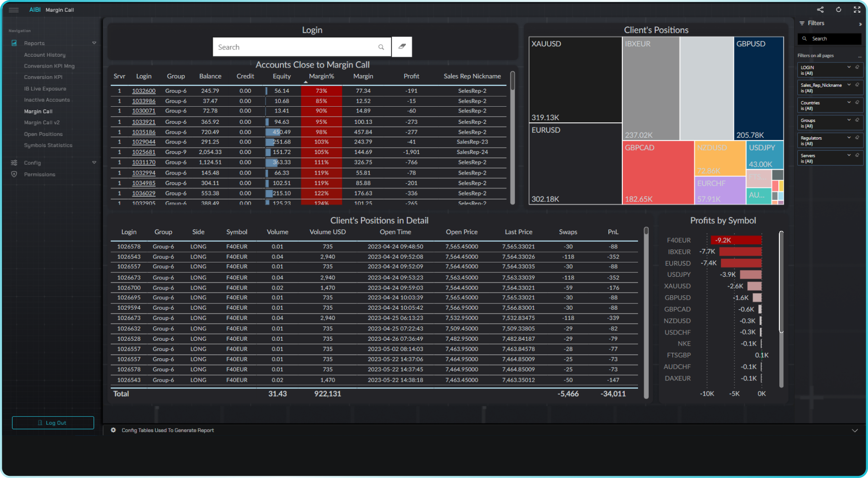Click the Positions in Detail vertical scrollbar
This screenshot has height=478, width=868.
[646, 313]
